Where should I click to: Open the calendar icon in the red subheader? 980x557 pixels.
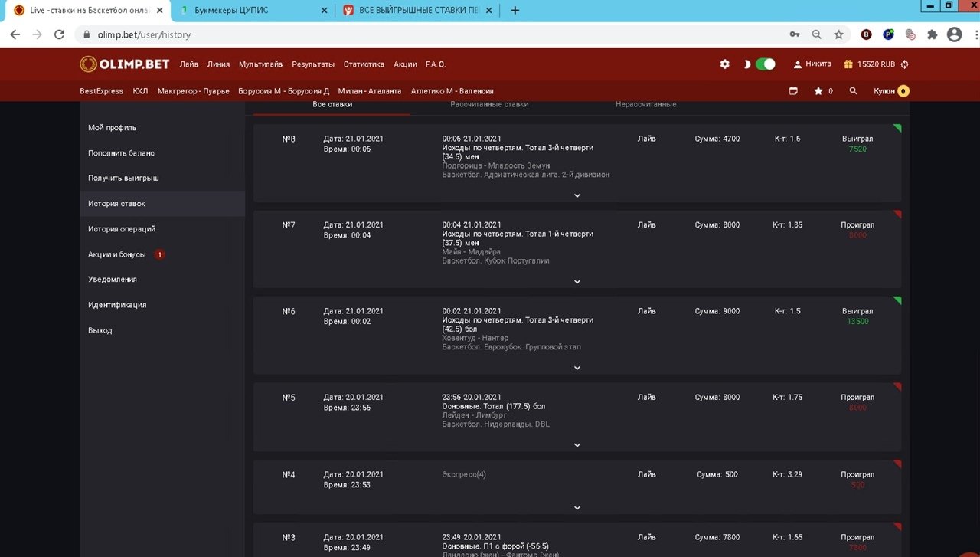pyautogui.click(x=793, y=91)
